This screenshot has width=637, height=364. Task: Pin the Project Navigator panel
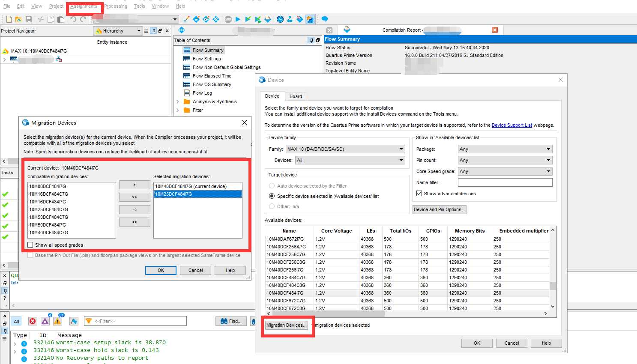(x=154, y=31)
